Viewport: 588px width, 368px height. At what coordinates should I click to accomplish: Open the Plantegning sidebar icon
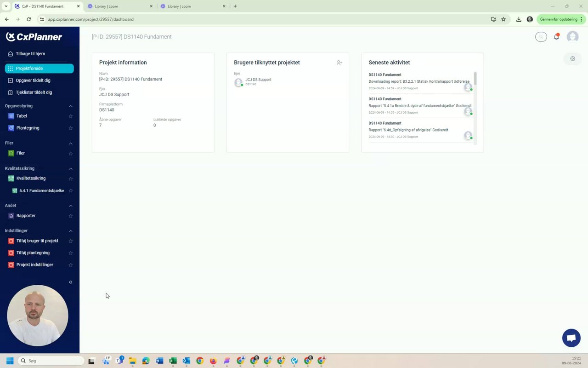(x=11, y=128)
